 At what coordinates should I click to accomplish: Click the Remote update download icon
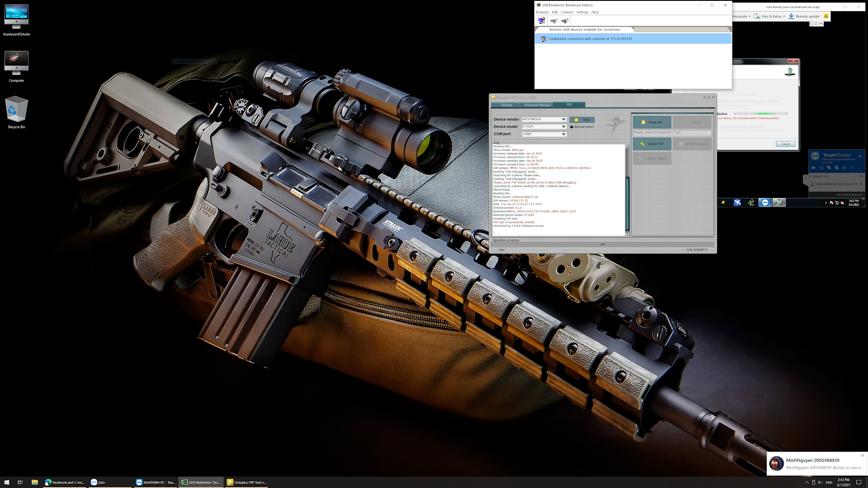click(791, 16)
